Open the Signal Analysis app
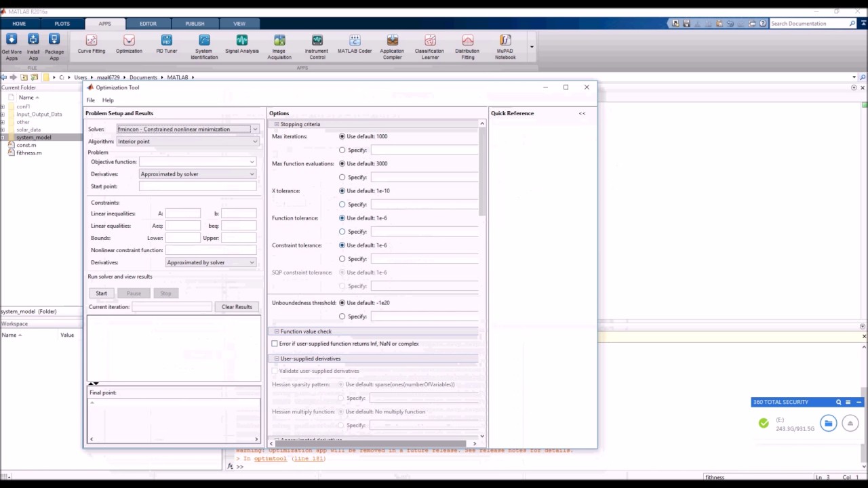The image size is (868, 488). [x=242, y=45]
